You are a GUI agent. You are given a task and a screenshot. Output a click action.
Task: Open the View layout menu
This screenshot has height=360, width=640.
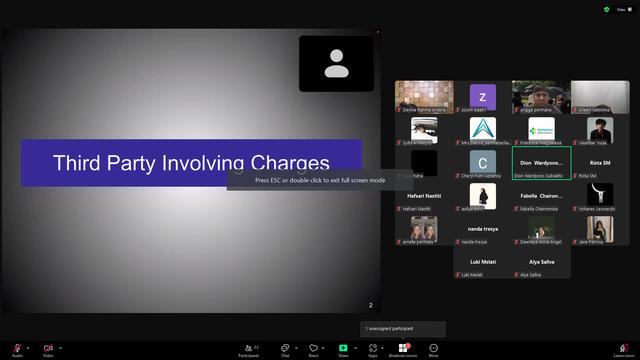point(624,9)
